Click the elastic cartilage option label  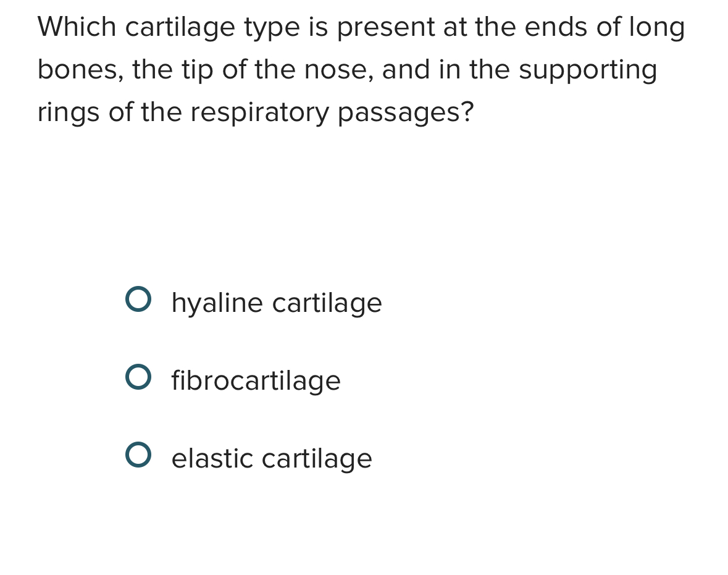[272, 458]
